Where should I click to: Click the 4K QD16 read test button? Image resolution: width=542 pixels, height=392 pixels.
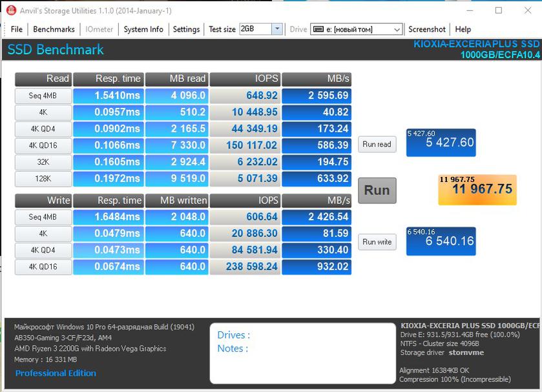tap(43, 145)
